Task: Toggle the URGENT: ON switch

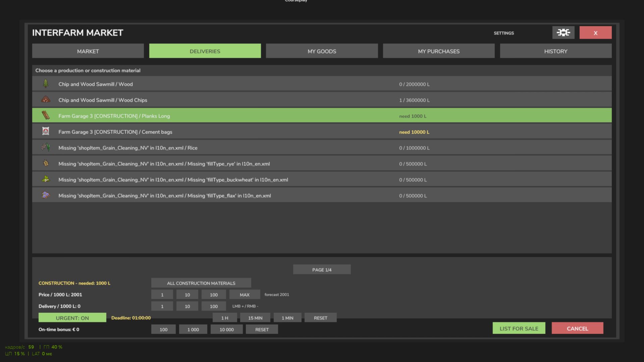Action: [72, 318]
